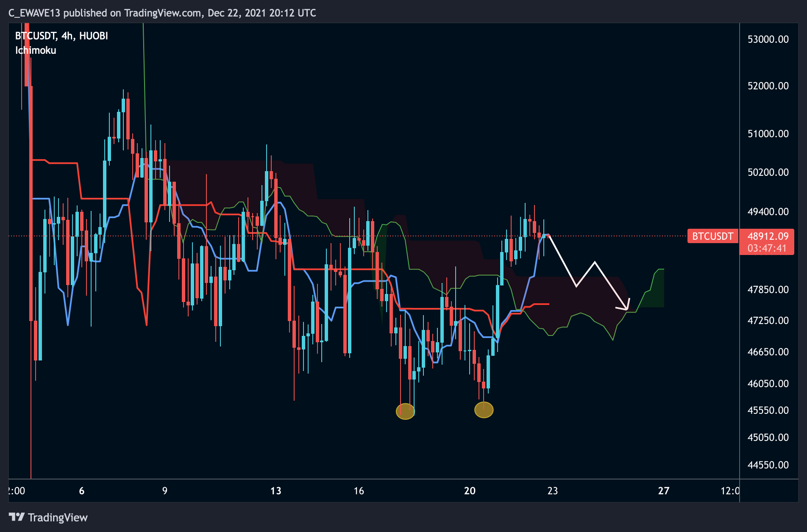The image size is (807, 532).
Task: Click the 53000.00 price axis label
Action: pos(768,39)
